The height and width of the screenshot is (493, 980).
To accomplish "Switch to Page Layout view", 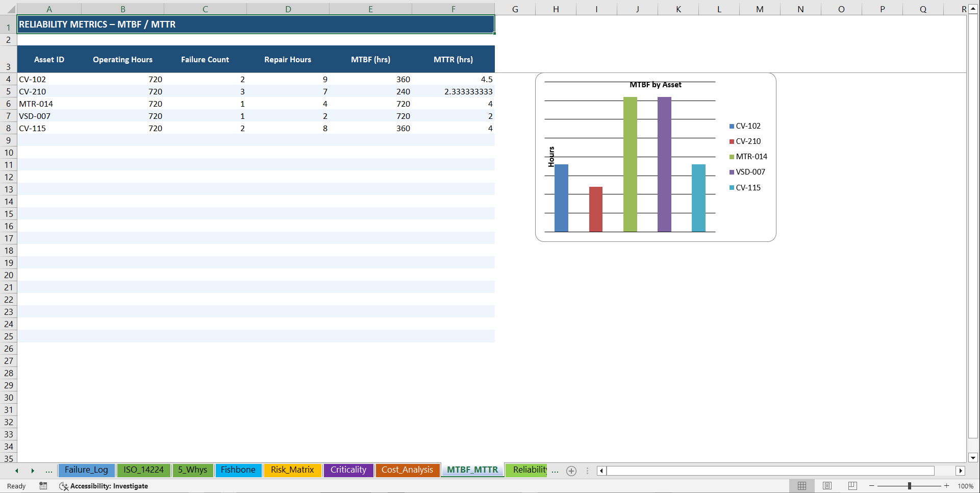I will click(827, 486).
